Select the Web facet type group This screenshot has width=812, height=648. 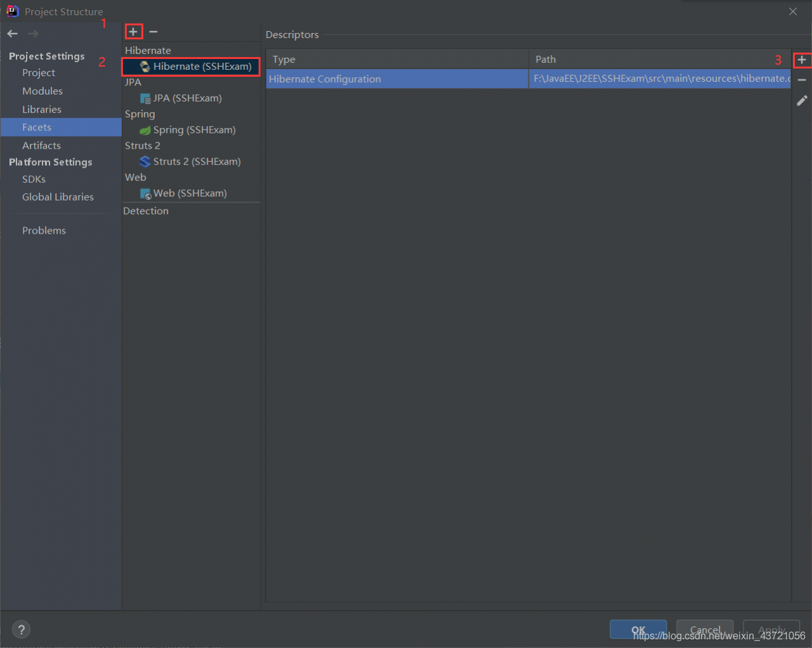click(135, 178)
